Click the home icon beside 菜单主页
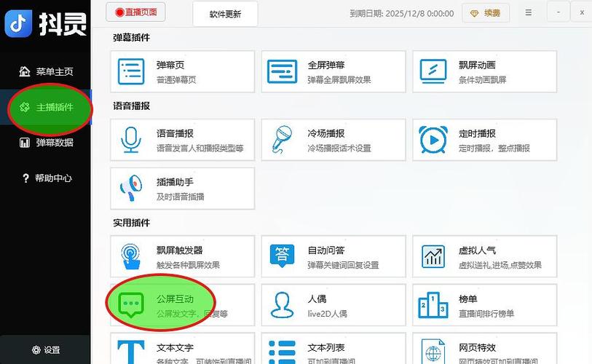Image resolution: width=592 pixels, height=364 pixels. (x=25, y=71)
